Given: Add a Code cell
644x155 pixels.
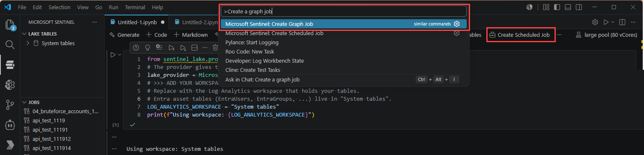Looking at the screenshot, I should click(x=156, y=35).
